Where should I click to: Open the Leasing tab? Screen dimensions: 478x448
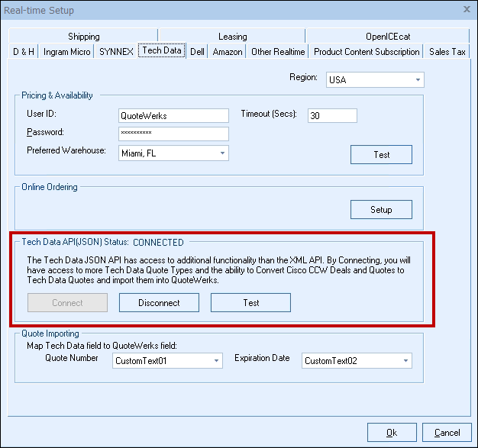232,37
